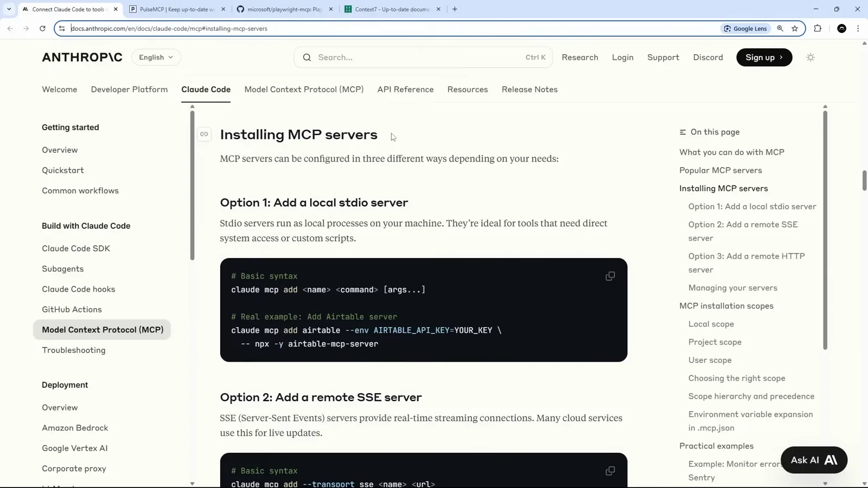Close the Connect Claude Code tab
Image resolution: width=868 pixels, height=488 pixels.
116,9
